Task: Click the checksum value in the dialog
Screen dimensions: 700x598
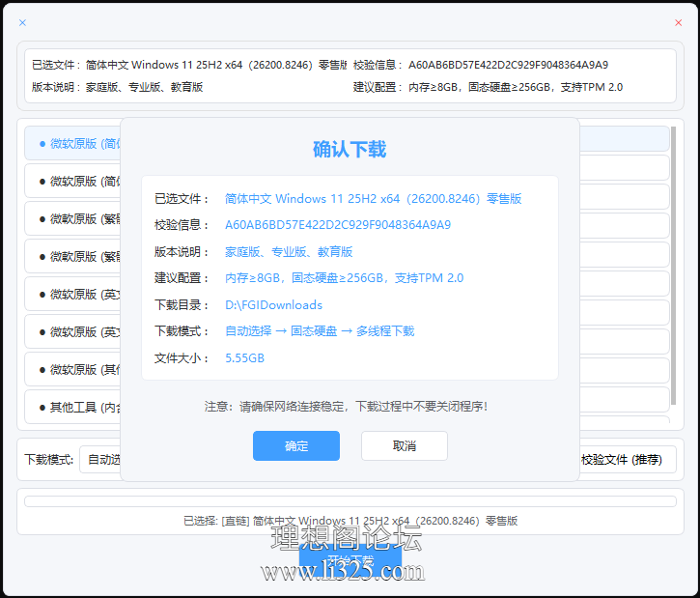Action: pyautogui.click(x=338, y=225)
